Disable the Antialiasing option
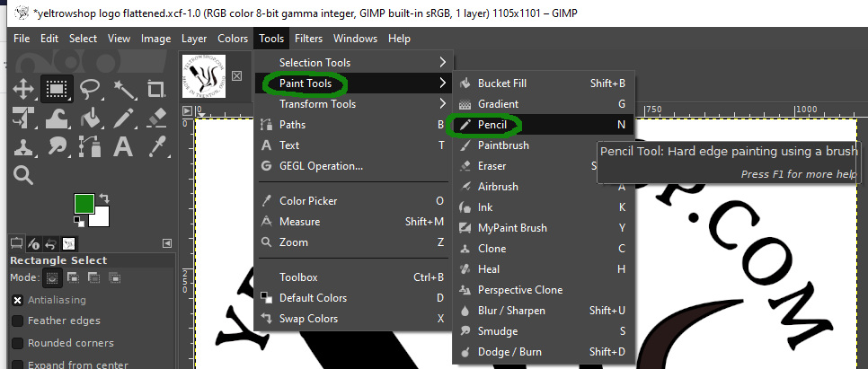The height and width of the screenshot is (369, 868). 18,300
